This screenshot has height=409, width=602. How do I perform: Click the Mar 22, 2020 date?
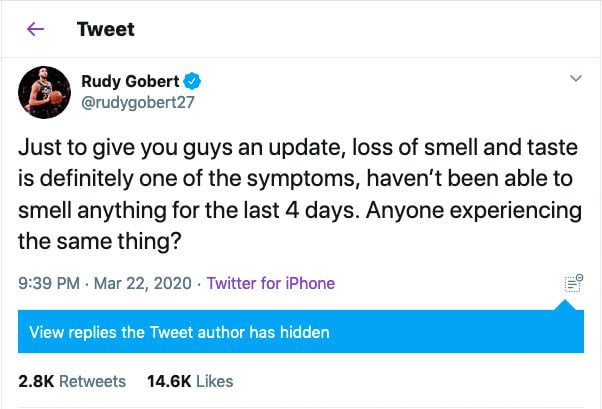[142, 283]
